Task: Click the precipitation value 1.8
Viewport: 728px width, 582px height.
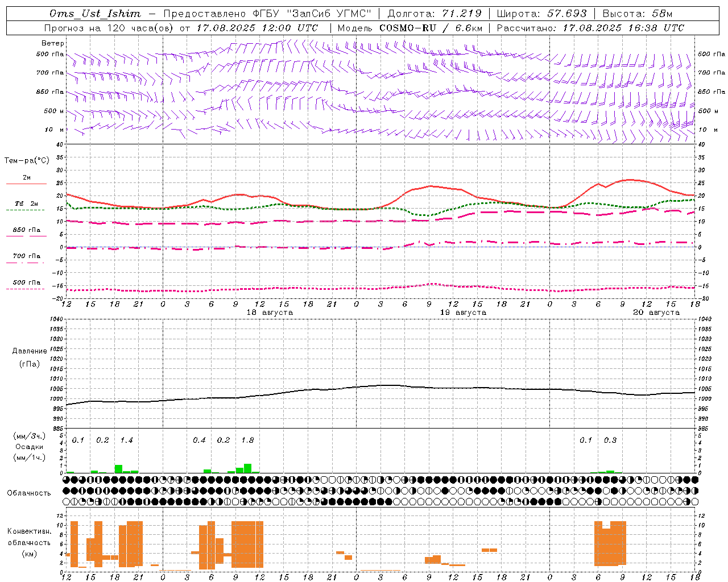Action: (247, 440)
